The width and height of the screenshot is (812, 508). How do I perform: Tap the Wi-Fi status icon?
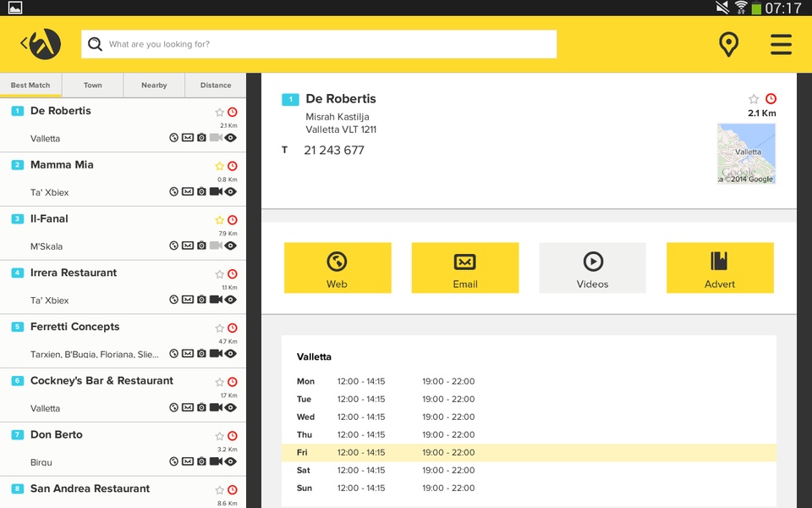point(741,8)
